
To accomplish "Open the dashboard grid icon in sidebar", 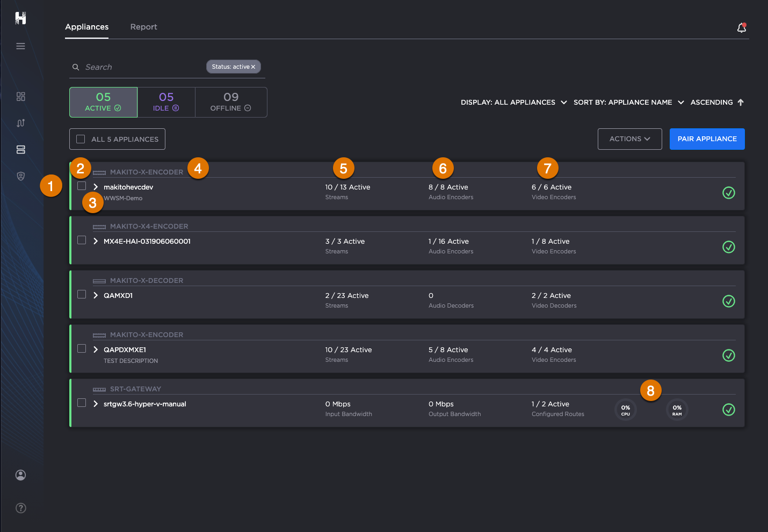I will coord(21,97).
